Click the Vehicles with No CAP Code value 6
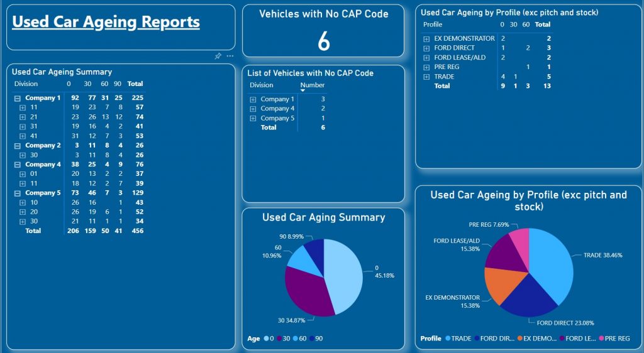This screenshot has width=644, height=353. 323,41
